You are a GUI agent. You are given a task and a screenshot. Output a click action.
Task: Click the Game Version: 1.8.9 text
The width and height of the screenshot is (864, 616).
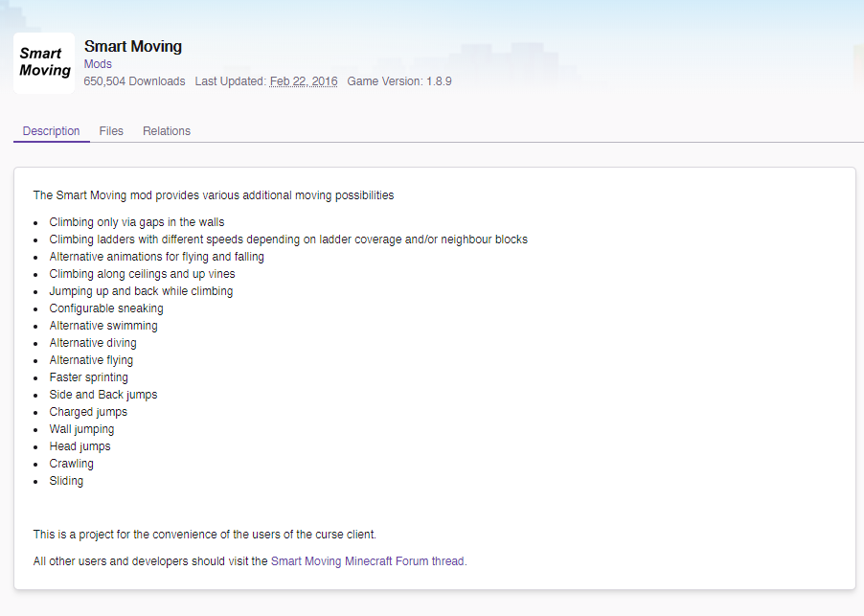[399, 81]
